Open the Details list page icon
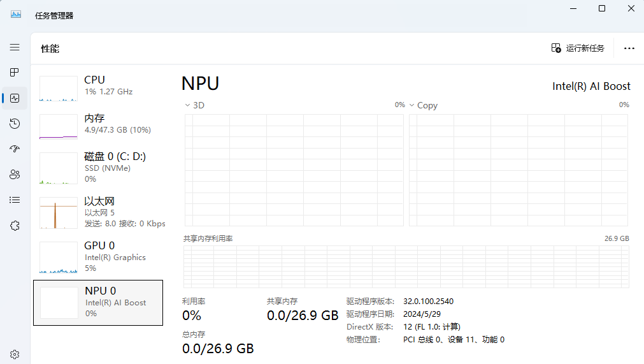This screenshot has width=644, height=364. pos(15,200)
